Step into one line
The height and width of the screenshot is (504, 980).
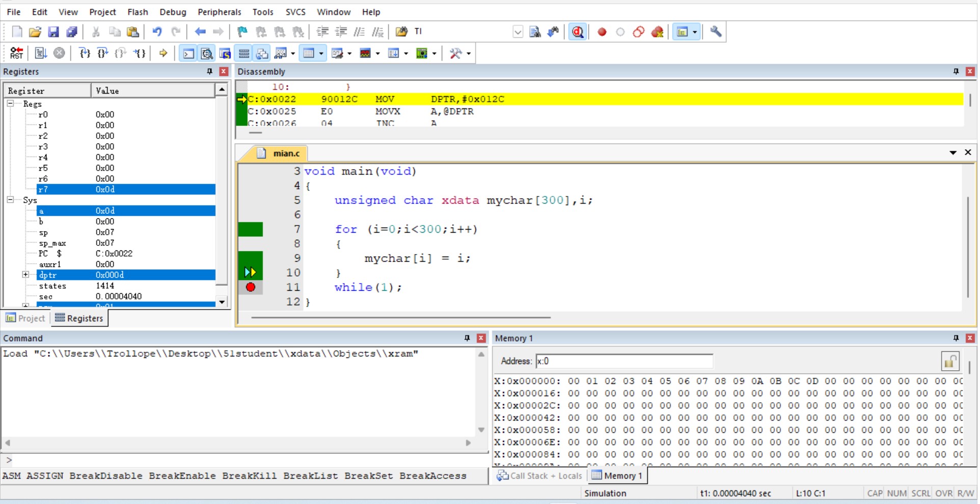tap(85, 53)
